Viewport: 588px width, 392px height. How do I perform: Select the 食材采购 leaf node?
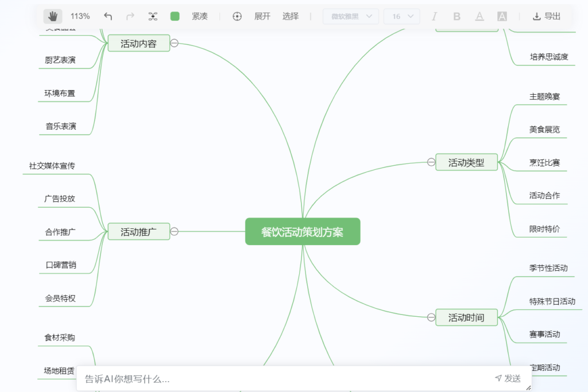[x=60, y=337]
